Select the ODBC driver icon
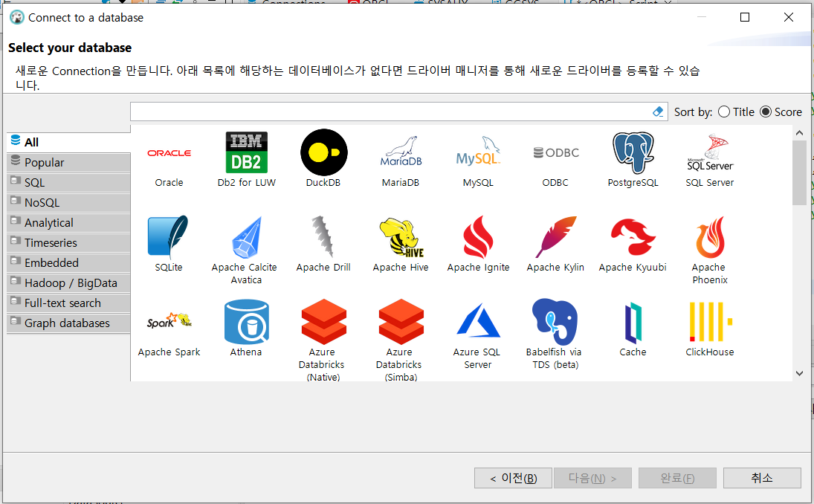The image size is (814, 504). pos(555,152)
